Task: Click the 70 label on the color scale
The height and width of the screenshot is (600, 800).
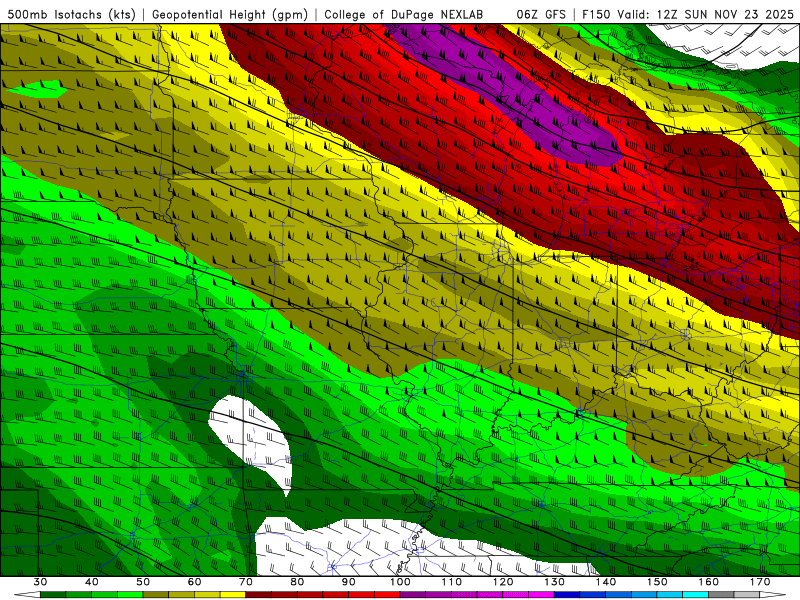Action: pyautogui.click(x=246, y=582)
